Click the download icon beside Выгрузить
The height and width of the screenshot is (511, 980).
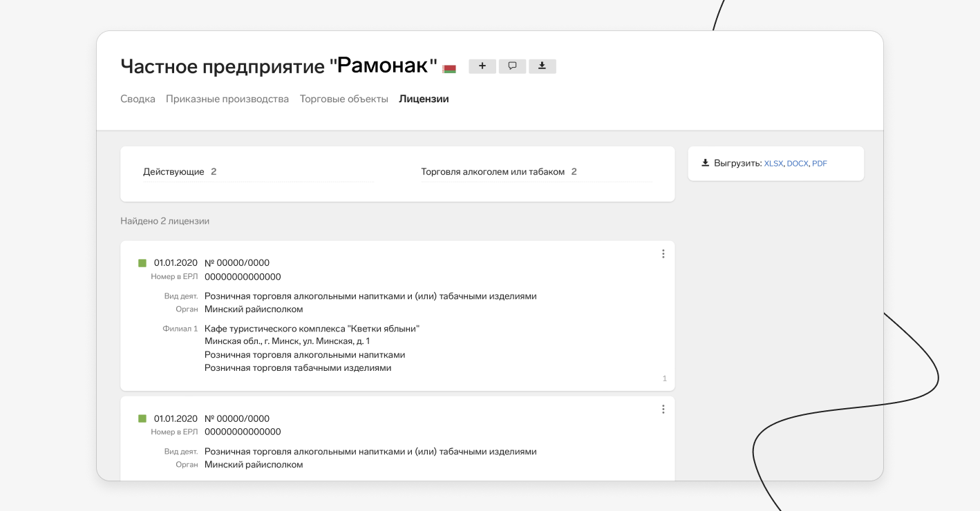tap(705, 163)
